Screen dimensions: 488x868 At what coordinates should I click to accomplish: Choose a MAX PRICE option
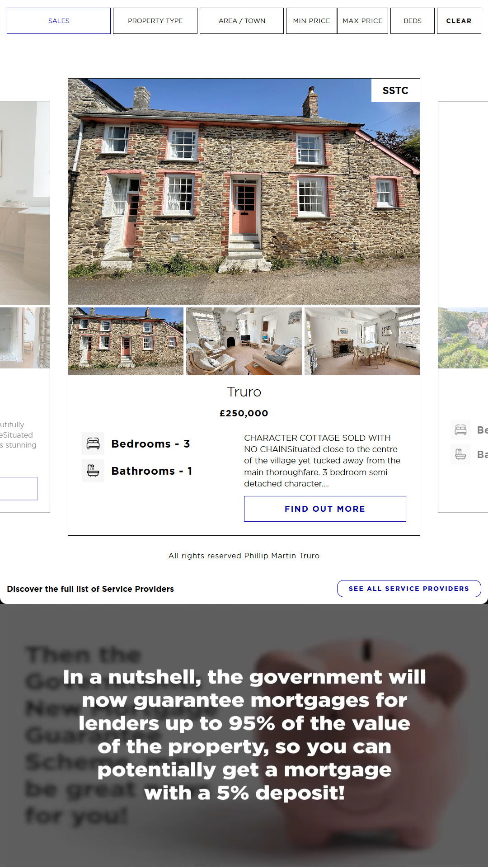tap(362, 21)
